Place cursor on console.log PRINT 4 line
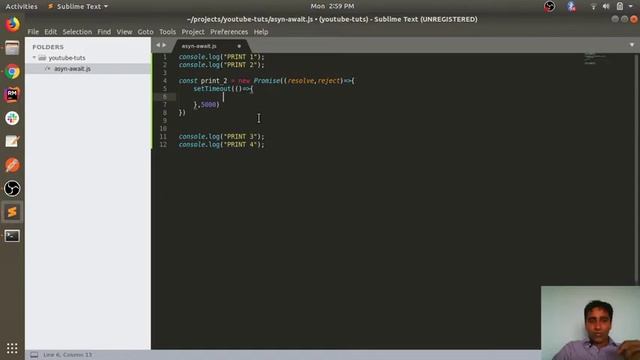640x360 pixels. tap(222, 144)
